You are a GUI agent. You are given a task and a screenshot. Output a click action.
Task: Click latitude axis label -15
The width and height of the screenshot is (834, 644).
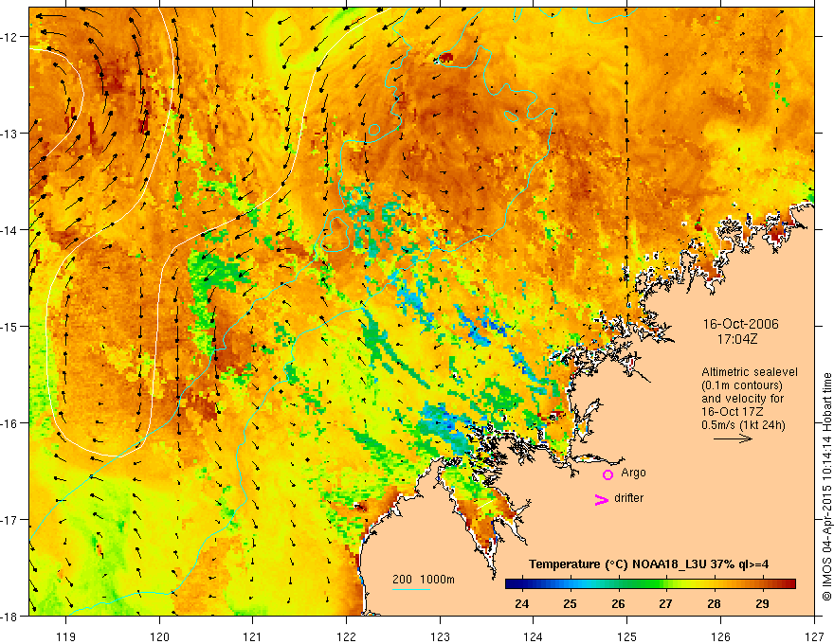coord(10,326)
